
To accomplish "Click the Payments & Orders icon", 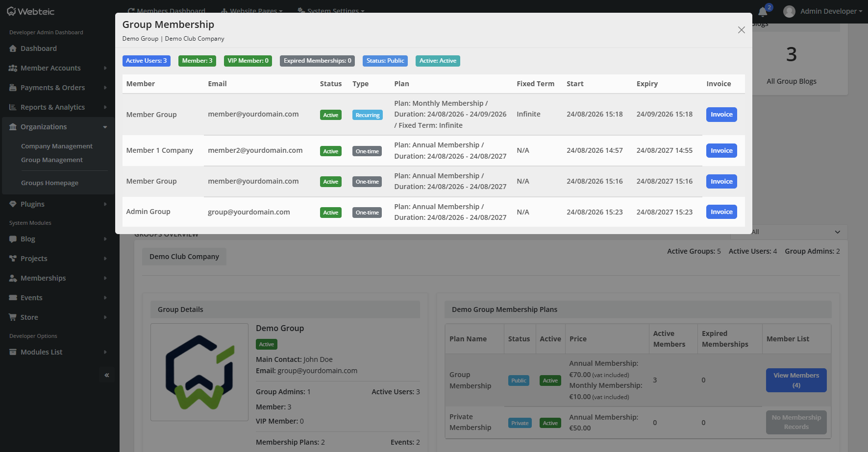I will pos(13,88).
